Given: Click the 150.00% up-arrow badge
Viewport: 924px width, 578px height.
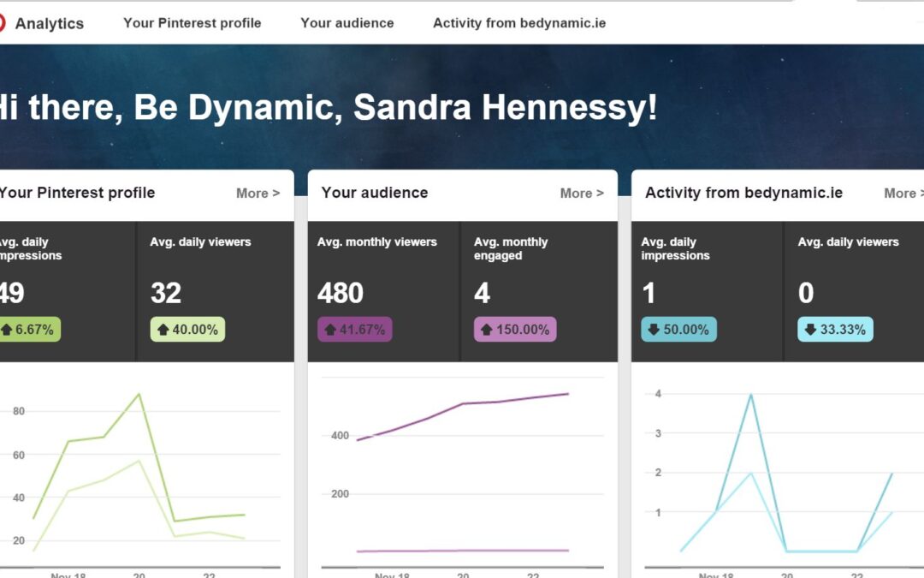Looking at the screenshot, I should pyautogui.click(x=515, y=330).
